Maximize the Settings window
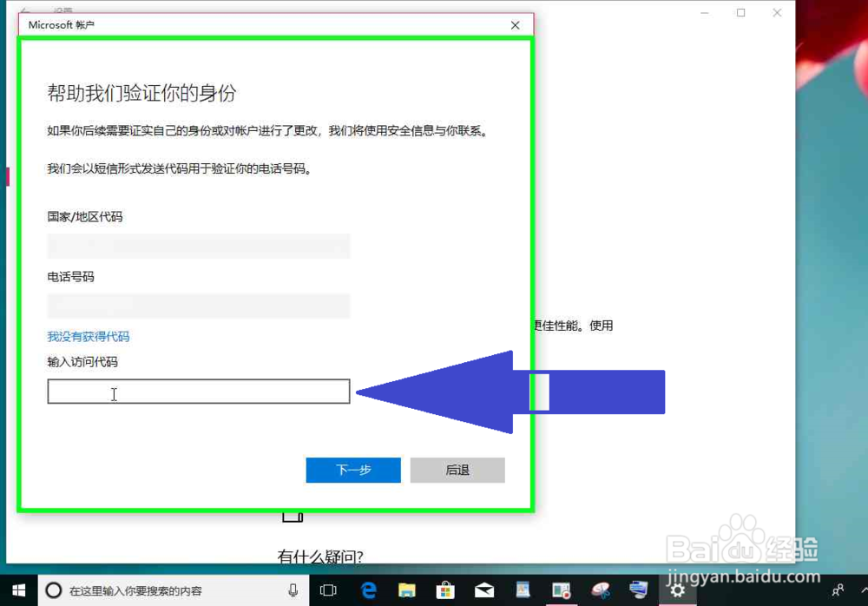 pos(740,13)
